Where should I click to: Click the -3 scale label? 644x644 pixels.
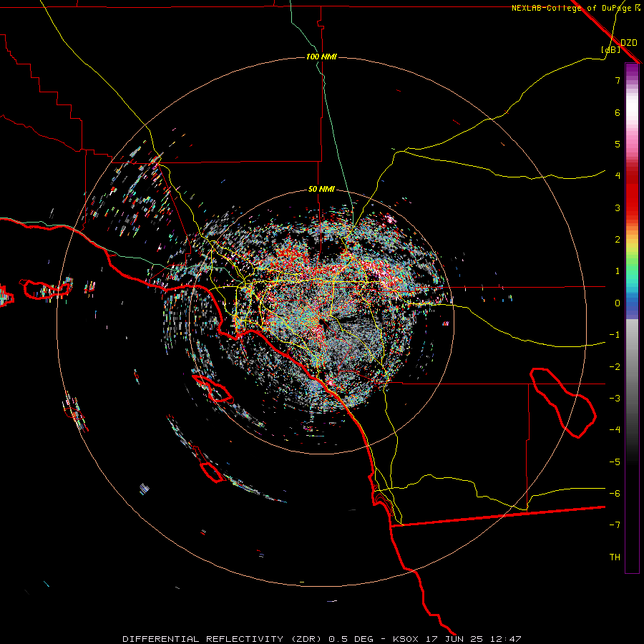[615, 399]
